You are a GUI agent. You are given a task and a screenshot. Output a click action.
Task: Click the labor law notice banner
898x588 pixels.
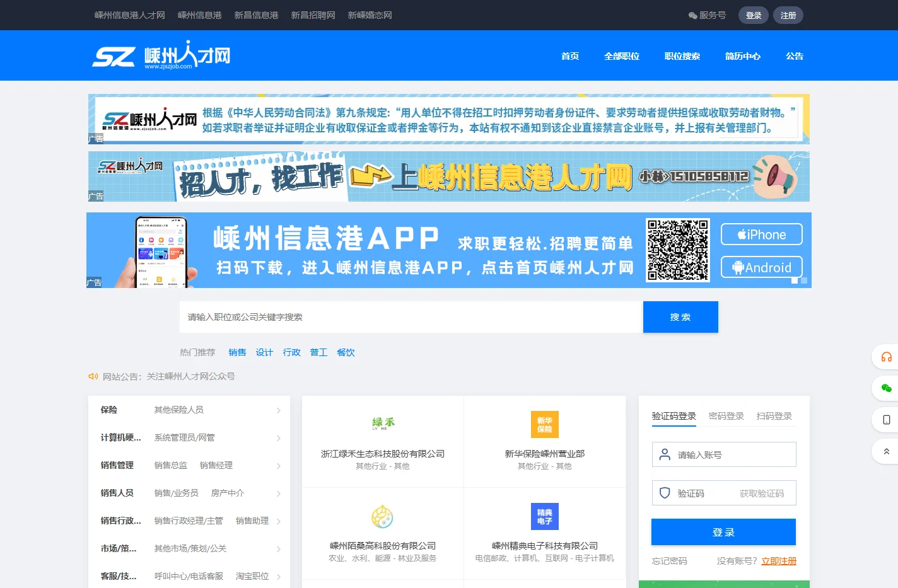(x=449, y=119)
